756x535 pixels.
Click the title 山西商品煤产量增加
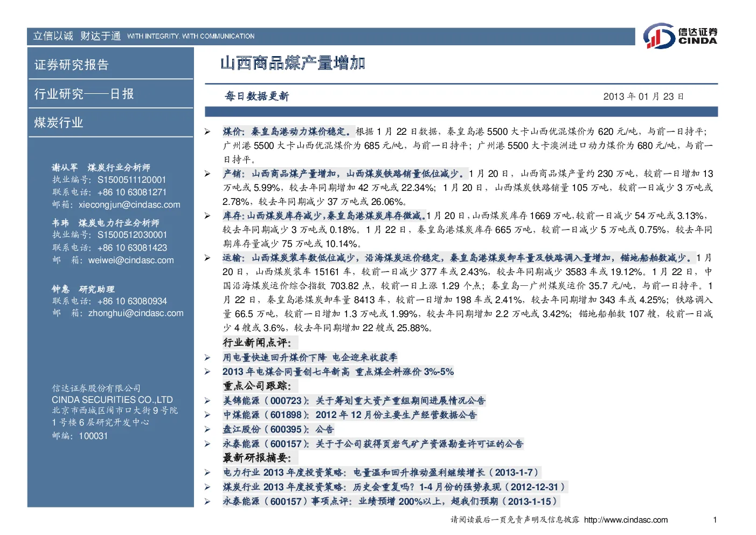coord(293,63)
